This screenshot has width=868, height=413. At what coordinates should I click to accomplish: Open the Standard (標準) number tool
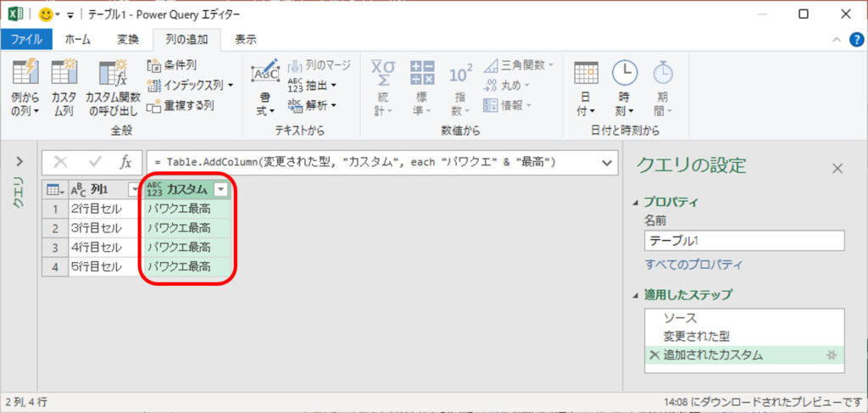pos(422,87)
